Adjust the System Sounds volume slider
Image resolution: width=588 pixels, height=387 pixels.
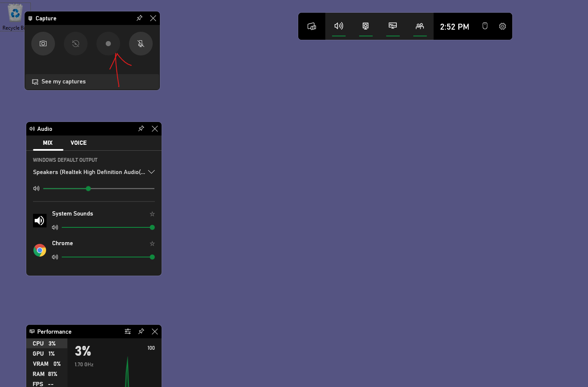coord(108,227)
